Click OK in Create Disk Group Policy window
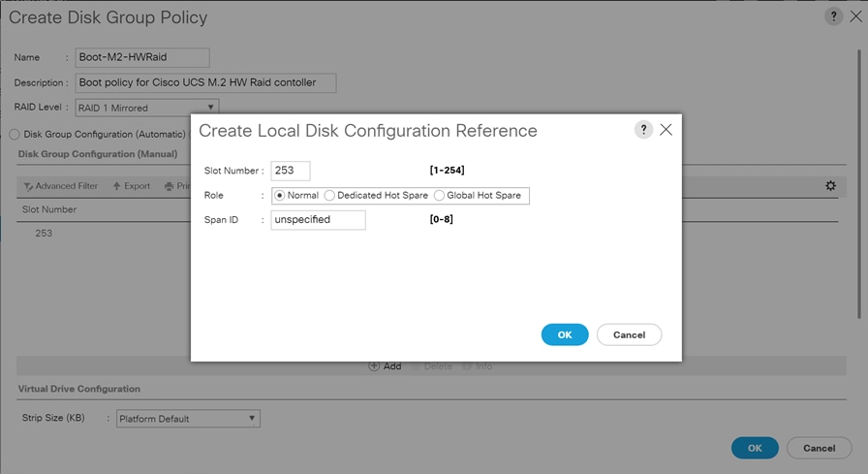868x474 pixels. tap(755, 448)
